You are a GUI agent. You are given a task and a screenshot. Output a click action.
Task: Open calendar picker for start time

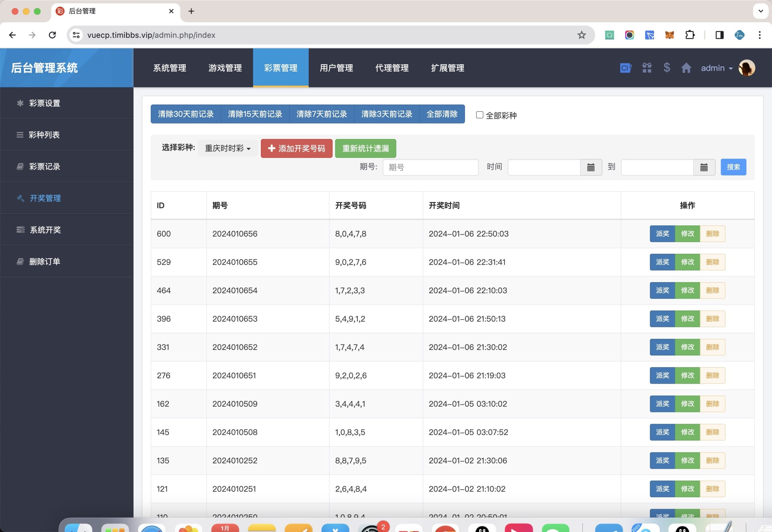[x=590, y=167]
